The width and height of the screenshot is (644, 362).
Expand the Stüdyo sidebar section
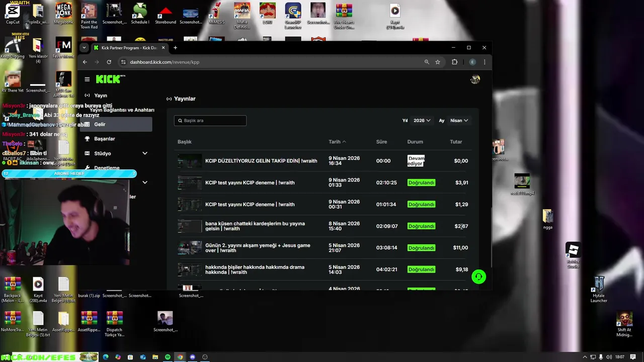(145, 153)
